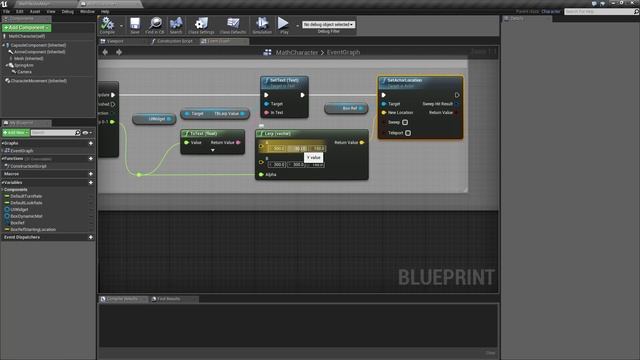
Task: Add event dispatcher with plus icon
Action: click(91, 237)
